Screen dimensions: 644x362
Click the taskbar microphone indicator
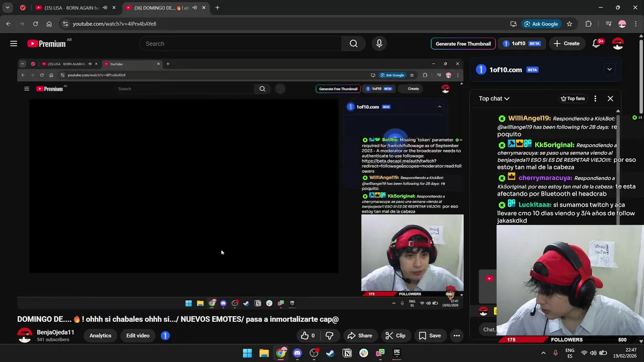click(555, 353)
